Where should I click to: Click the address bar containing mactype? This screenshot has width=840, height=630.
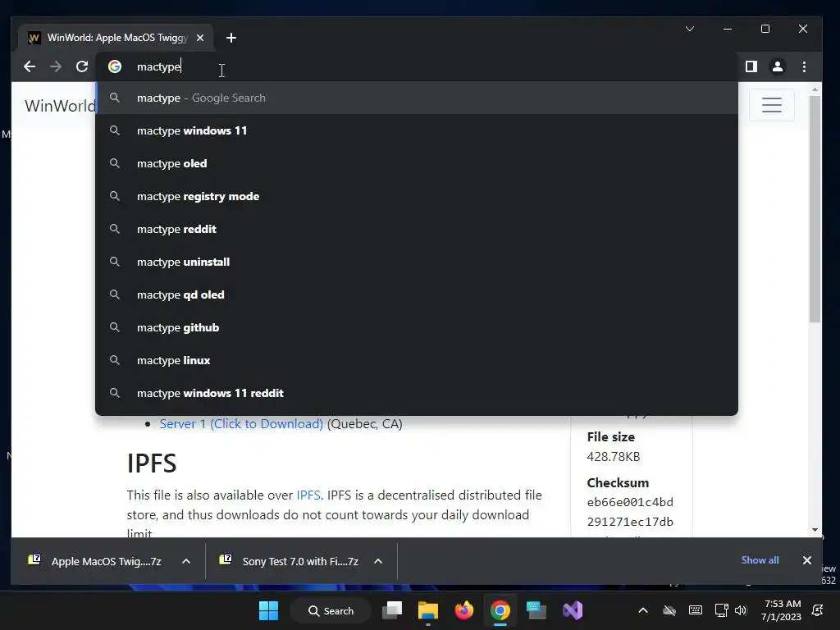tap(418, 66)
